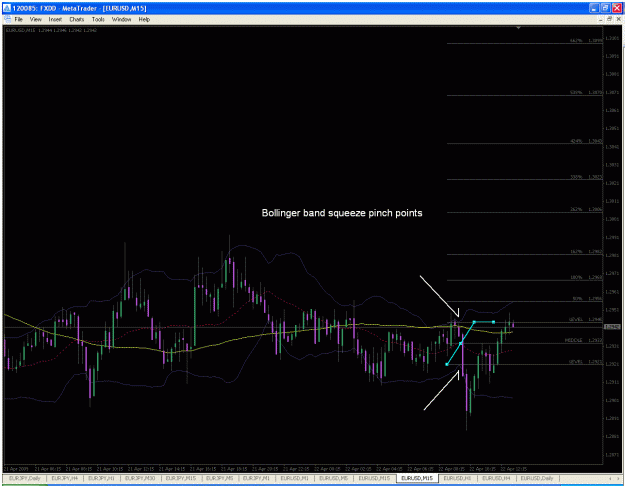Viewport: 625px width, 486px height.
Task: Open the Help menu
Action: (x=144, y=19)
